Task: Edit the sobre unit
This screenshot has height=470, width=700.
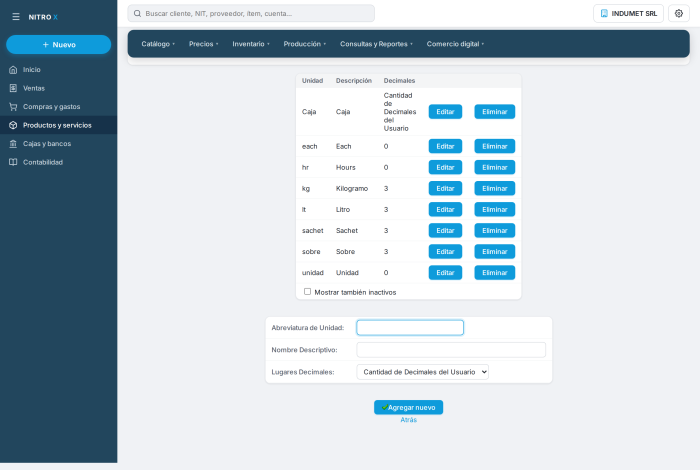Action: [x=445, y=251]
